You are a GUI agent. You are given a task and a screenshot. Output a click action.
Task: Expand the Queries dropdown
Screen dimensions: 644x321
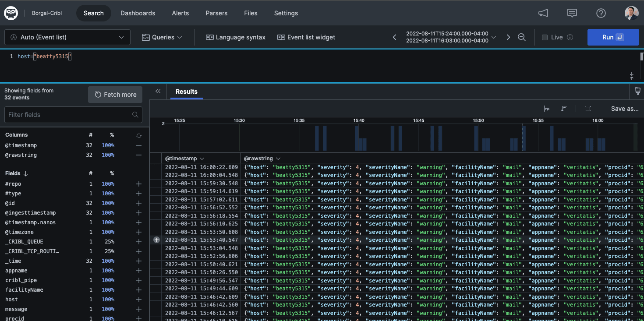162,37
